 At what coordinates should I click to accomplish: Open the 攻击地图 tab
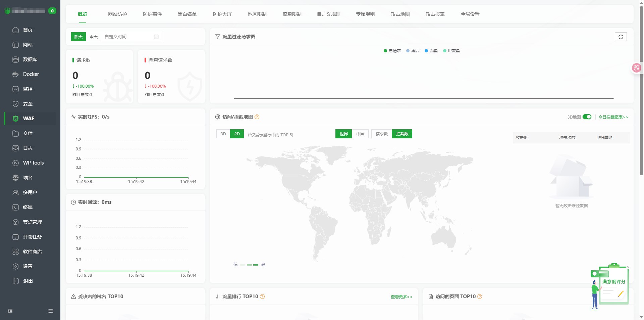click(400, 14)
